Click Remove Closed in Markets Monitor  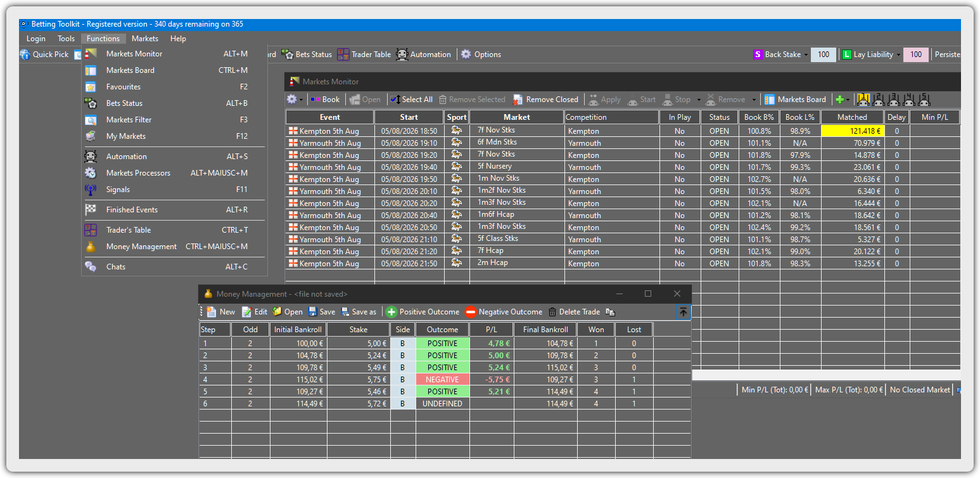point(545,100)
